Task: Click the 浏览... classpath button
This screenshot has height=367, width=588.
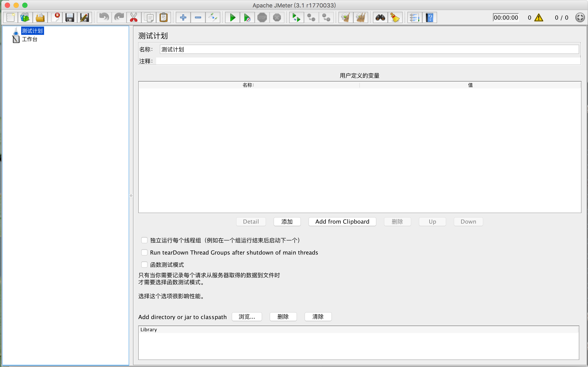Action: [x=247, y=317]
